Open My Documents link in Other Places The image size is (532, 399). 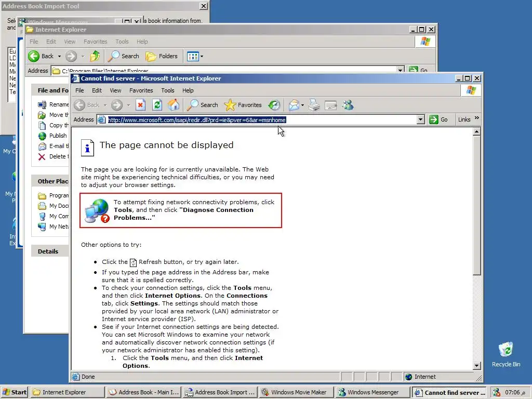point(54,206)
